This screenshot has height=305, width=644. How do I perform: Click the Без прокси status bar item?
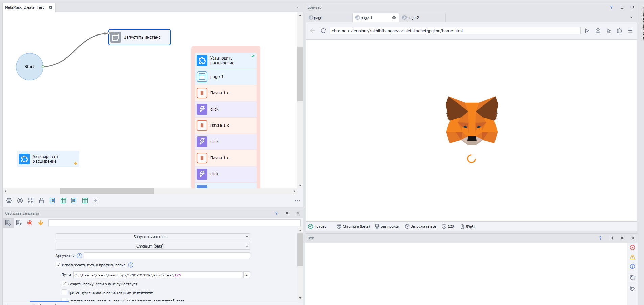click(387, 226)
